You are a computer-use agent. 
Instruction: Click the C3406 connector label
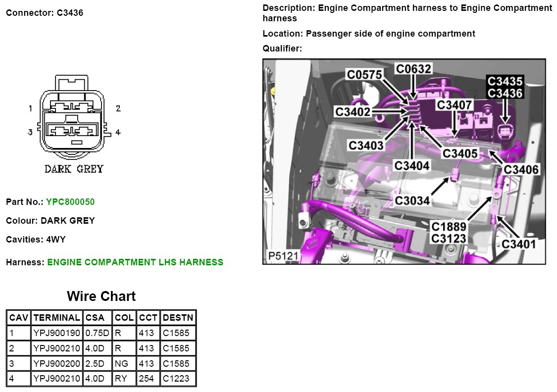[521, 170]
